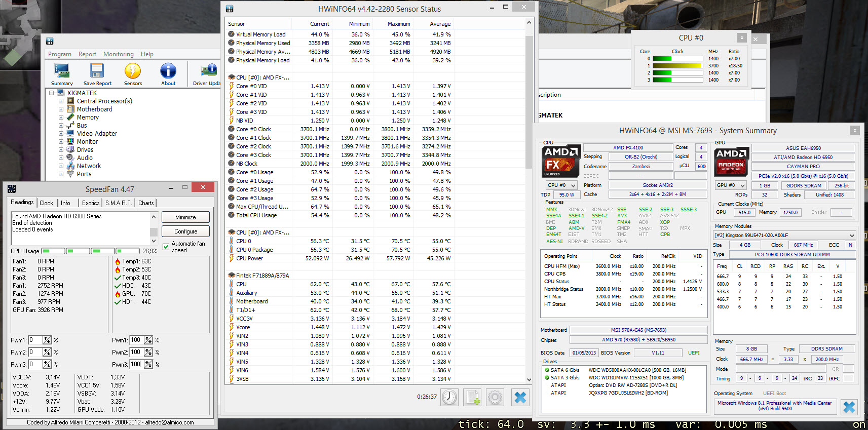Expand the Motherboard tree node

(61, 109)
